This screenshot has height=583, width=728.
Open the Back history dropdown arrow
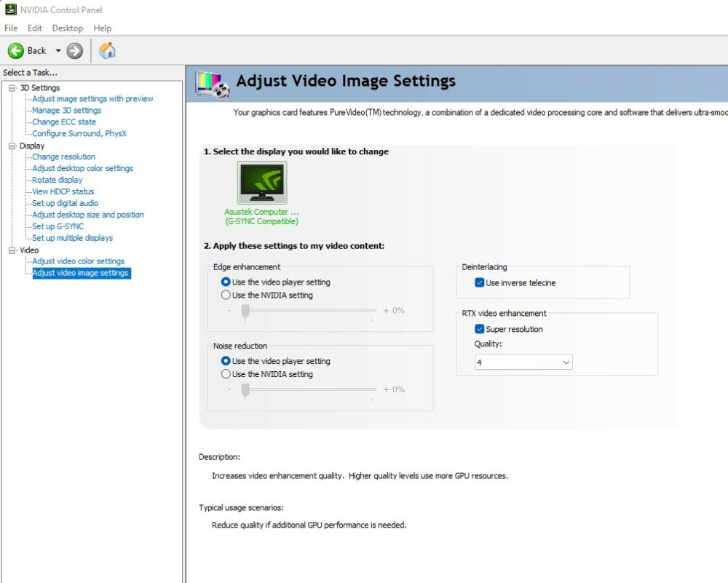pos(58,51)
